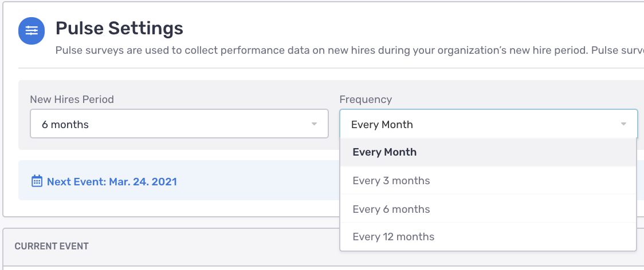Click the blue Pulse Settings sliders icon
This screenshot has height=270, width=644.
[32, 30]
